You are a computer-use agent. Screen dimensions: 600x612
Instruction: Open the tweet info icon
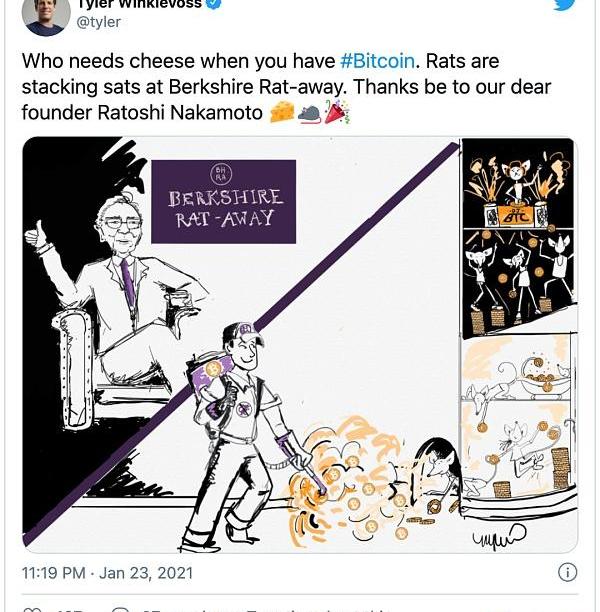click(x=567, y=573)
